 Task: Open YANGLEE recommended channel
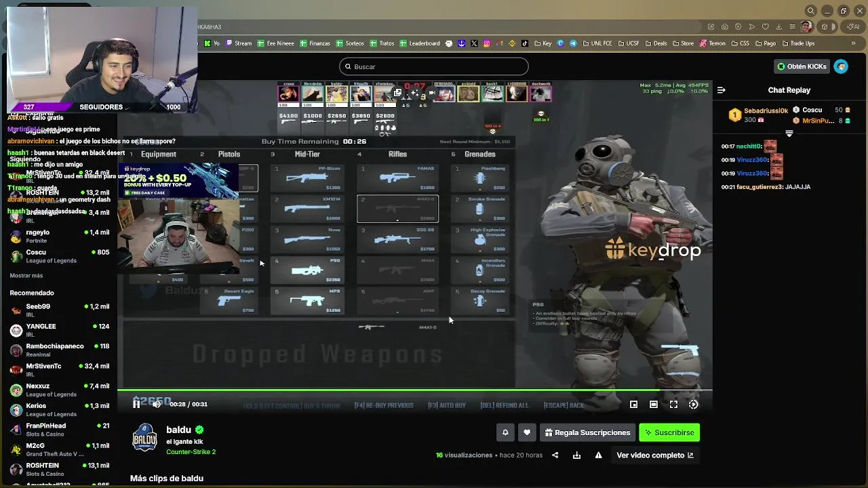click(x=59, y=330)
